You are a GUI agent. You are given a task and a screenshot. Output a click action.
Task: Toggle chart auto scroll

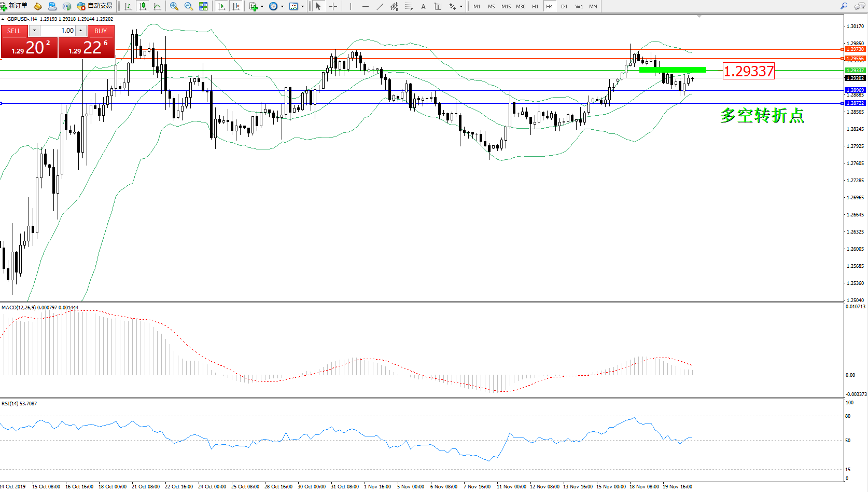[x=221, y=6]
